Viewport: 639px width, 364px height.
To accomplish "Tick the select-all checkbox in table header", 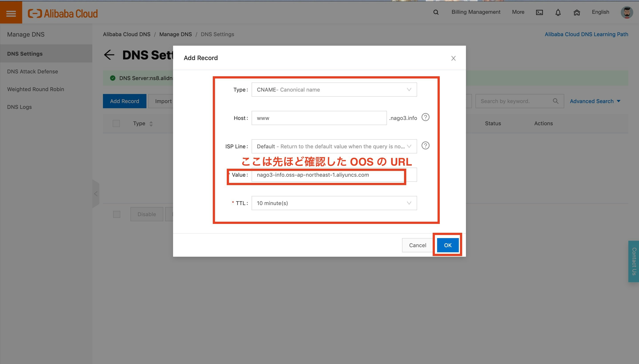I will 116,123.
